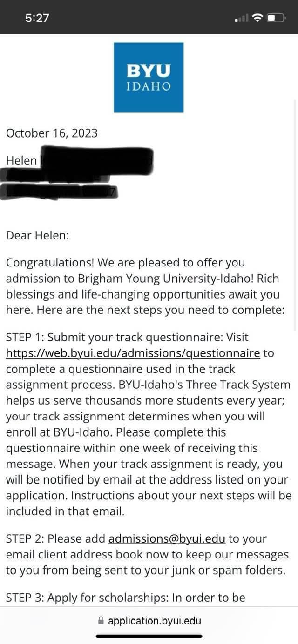Tap the Wi-Fi icon in the status bar
298x644 pixels.
pos(257,17)
